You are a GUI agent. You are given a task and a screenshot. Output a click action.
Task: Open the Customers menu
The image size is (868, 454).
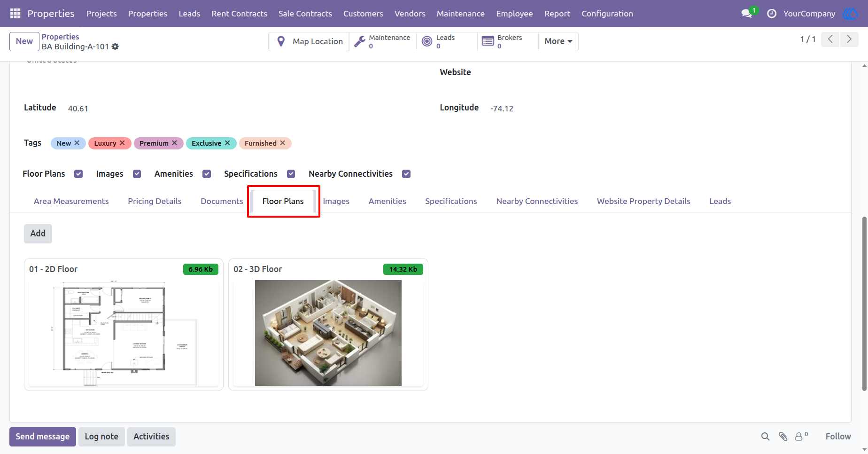pos(363,14)
